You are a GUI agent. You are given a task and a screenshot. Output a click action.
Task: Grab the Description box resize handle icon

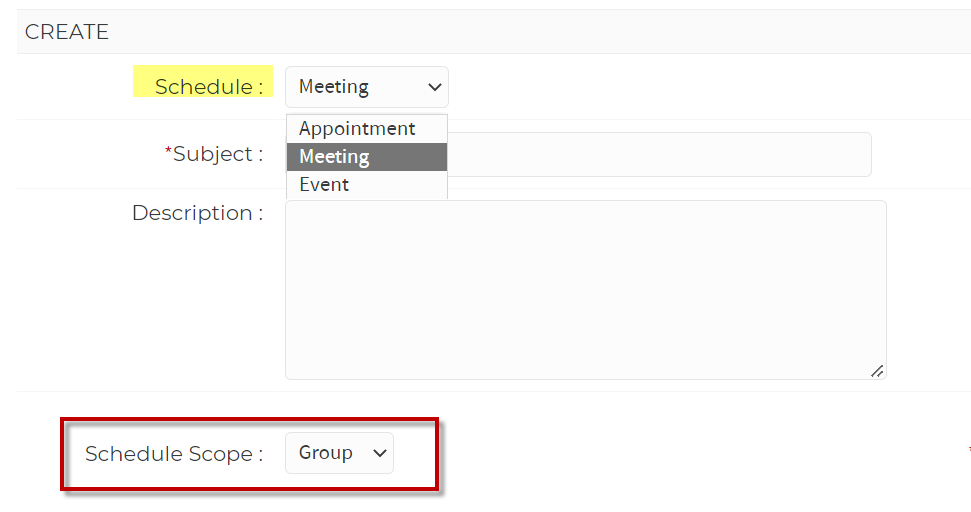tap(877, 371)
